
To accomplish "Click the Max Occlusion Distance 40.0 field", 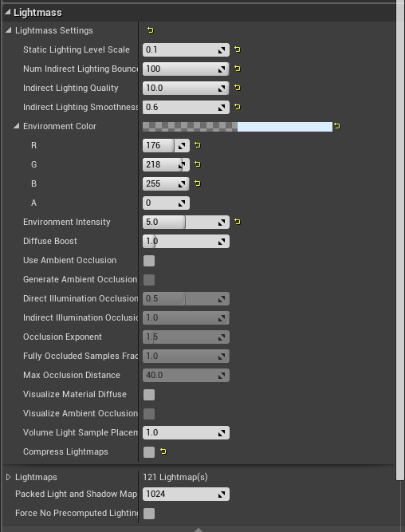I will (x=186, y=375).
